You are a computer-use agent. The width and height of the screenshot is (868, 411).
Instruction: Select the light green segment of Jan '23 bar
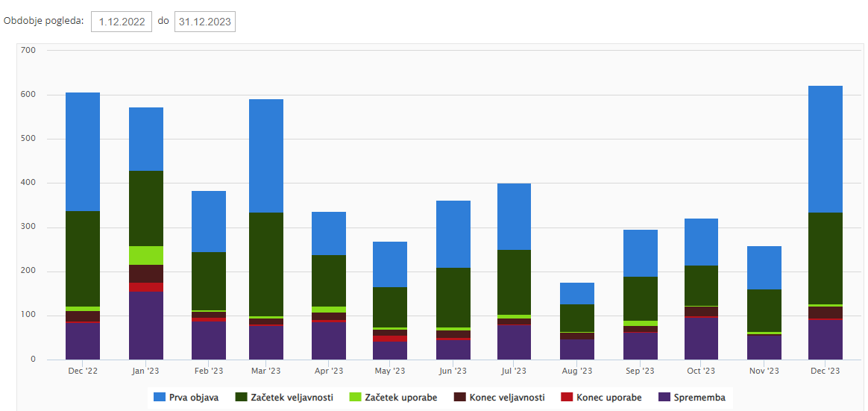pos(146,255)
